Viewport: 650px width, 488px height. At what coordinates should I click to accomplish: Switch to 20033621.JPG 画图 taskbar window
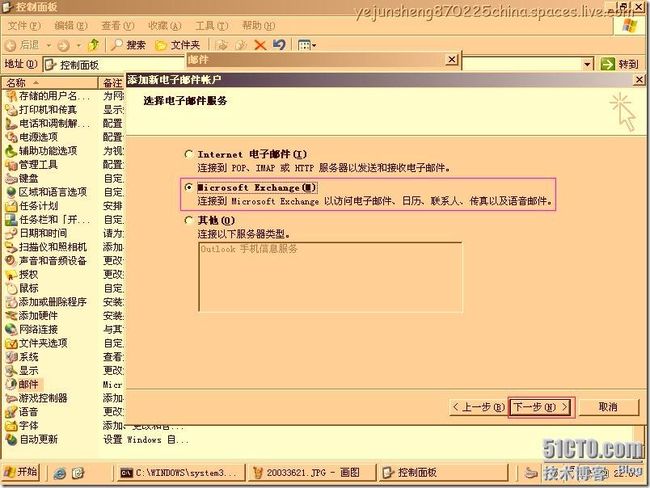click(x=311, y=473)
